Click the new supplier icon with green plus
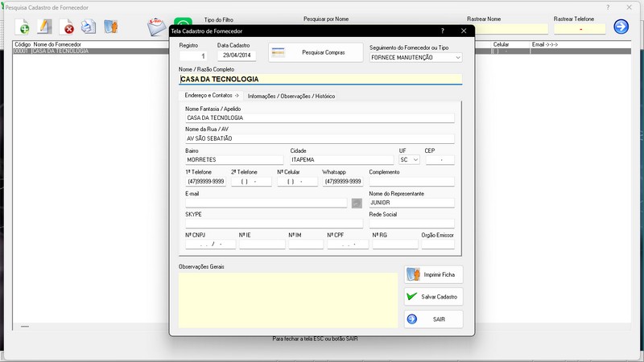Screen dimensions: 644x362 click(23, 27)
